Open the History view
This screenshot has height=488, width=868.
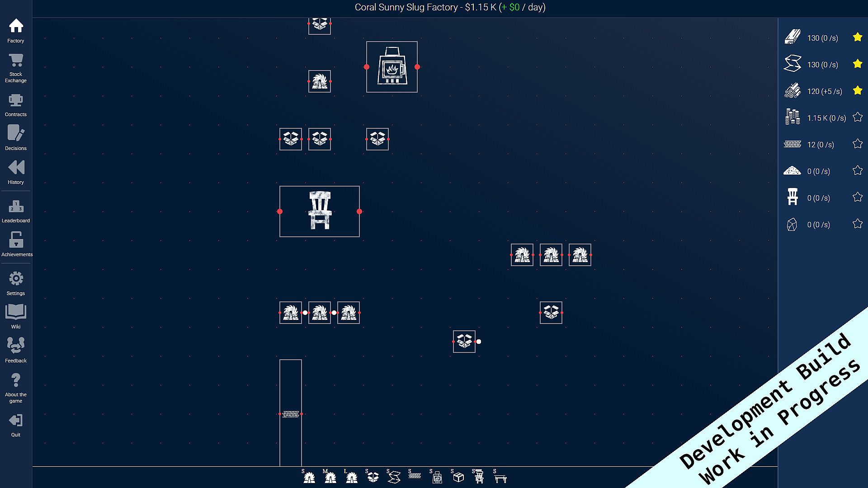coord(16,172)
